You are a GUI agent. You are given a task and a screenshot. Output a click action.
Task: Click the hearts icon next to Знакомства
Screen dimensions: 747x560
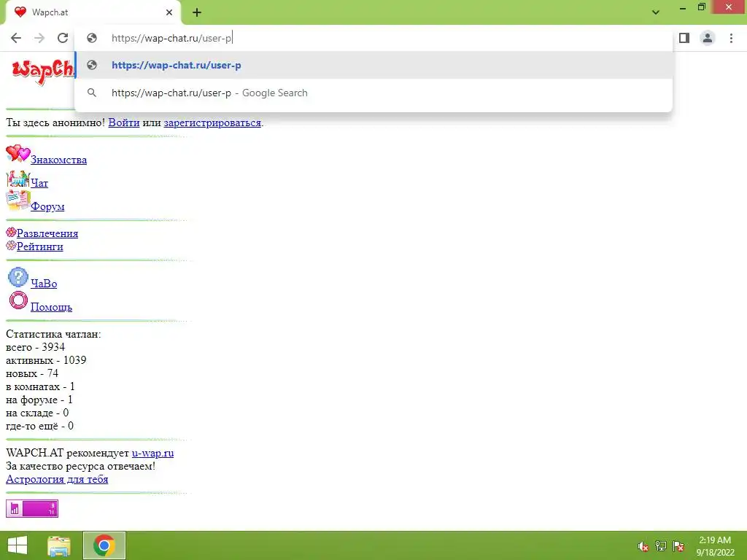(18, 153)
